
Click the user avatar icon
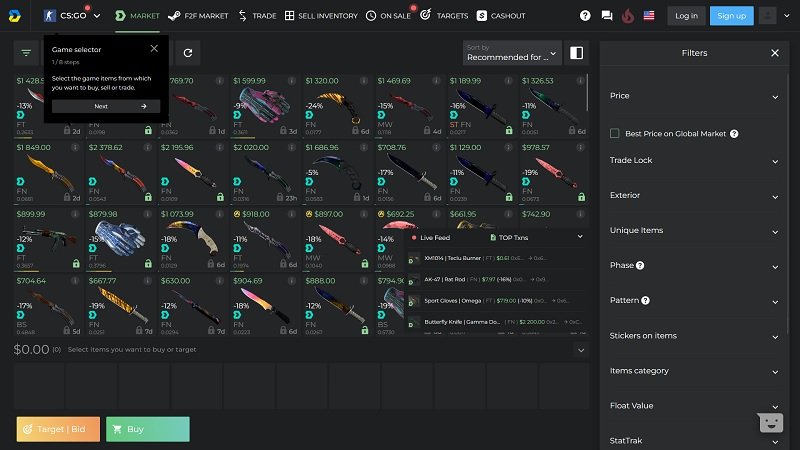click(x=767, y=16)
